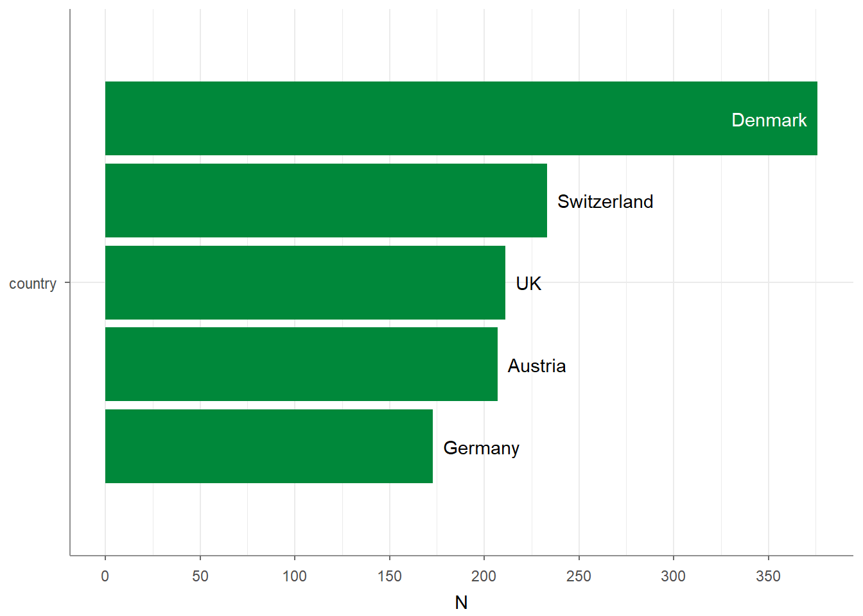Select the country y-axis label
863x616 pixels.
(x=33, y=284)
